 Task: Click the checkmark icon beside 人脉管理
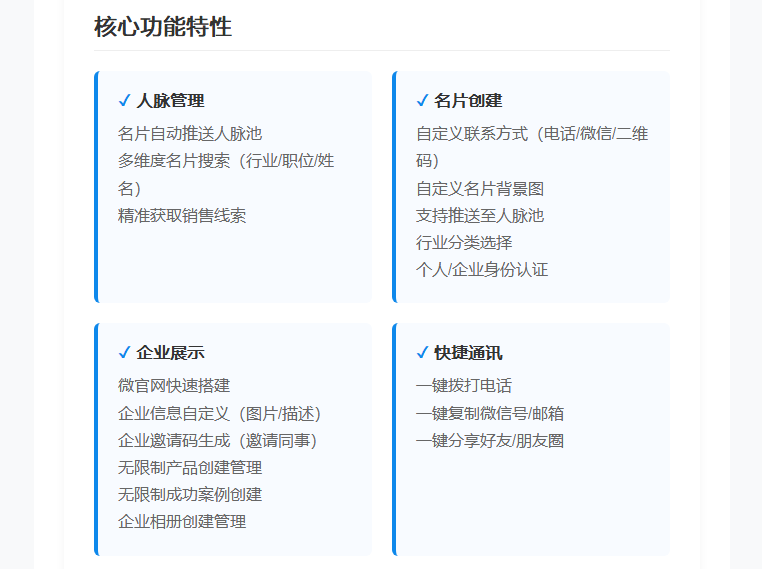point(124,101)
